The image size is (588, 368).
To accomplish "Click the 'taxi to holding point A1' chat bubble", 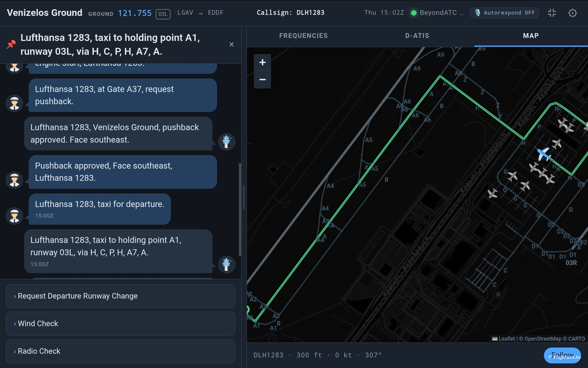I will pos(118,251).
